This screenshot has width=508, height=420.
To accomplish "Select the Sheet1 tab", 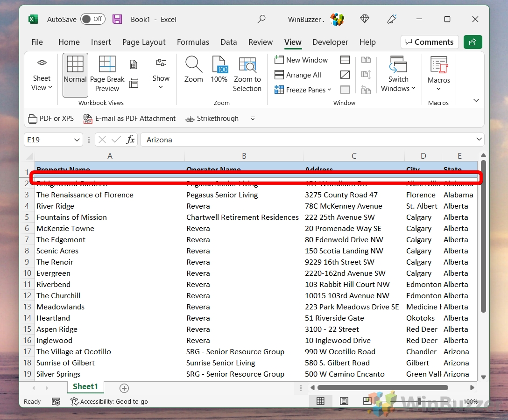I will [x=85, y=387].
